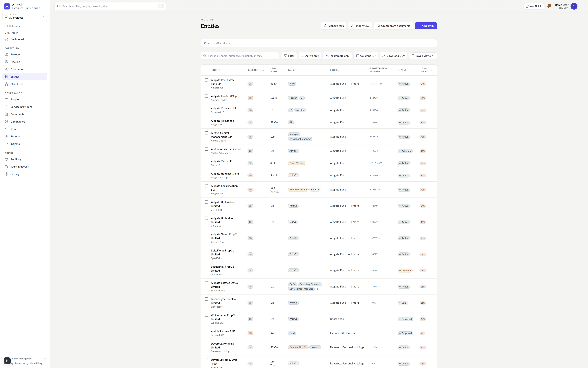Click the Projects icon in sidebar

pos(7,55)
